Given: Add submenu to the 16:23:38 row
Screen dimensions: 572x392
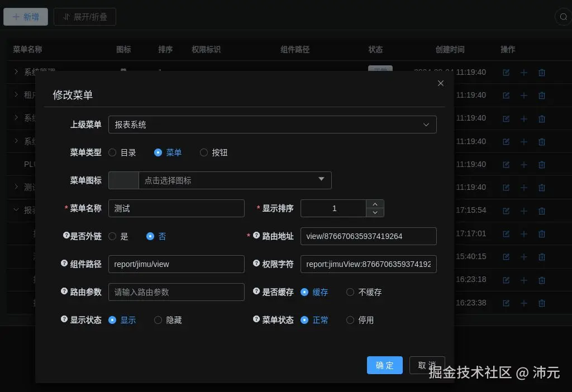Looking at the screenshot, I should pyautogui.click(x=524, y=303).
